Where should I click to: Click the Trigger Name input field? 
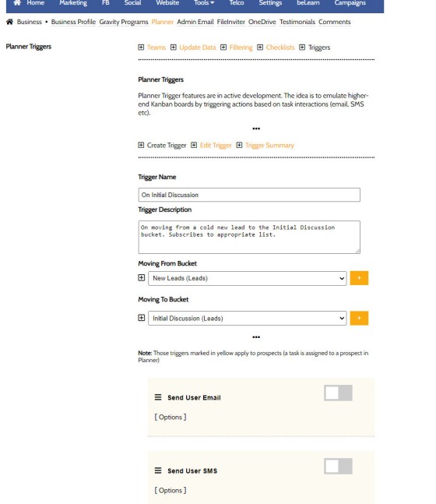coord(249,195)
